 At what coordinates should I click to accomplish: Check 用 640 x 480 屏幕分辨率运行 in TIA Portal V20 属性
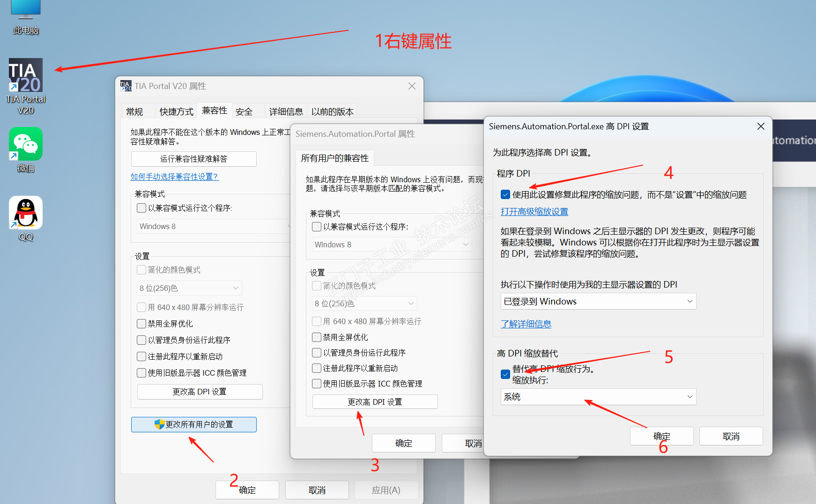coord(141,307)
